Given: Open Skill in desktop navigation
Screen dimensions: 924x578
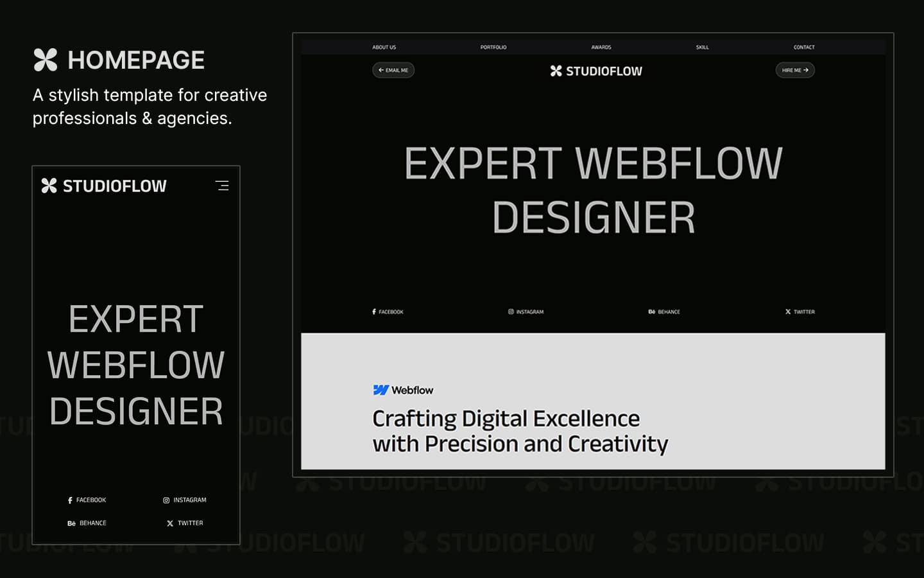Looking at the screenshot, I should coord(703,47).
